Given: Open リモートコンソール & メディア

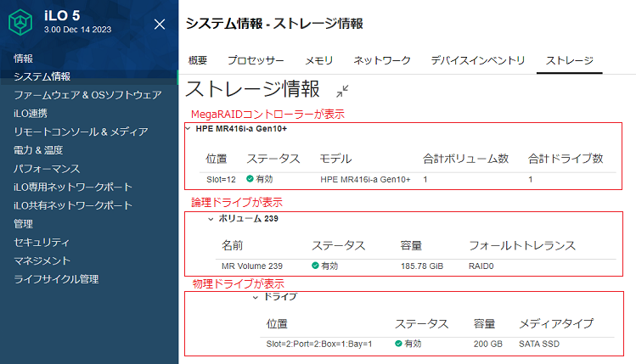Looking at the screenshot, I should (x=81, y=132).
